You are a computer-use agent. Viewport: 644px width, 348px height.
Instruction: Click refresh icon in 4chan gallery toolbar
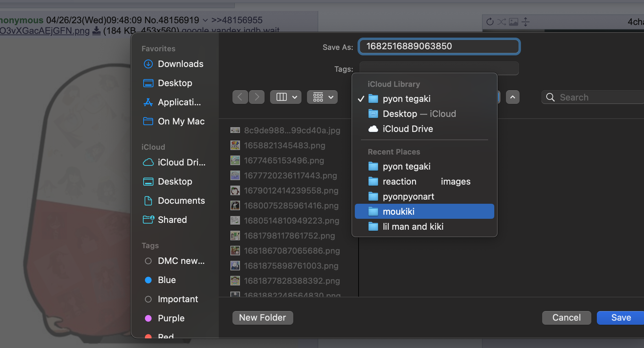click(490, 22)
